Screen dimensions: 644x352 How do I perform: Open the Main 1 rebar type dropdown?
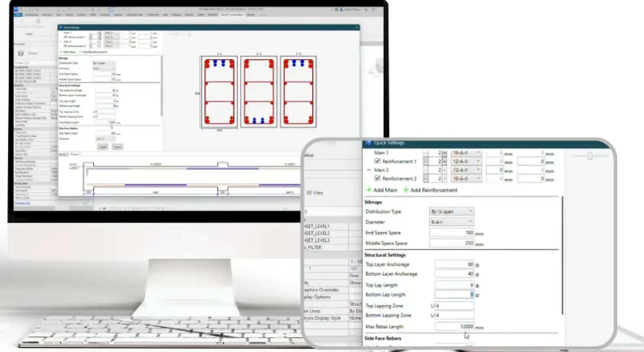click(x=466, y=153)
